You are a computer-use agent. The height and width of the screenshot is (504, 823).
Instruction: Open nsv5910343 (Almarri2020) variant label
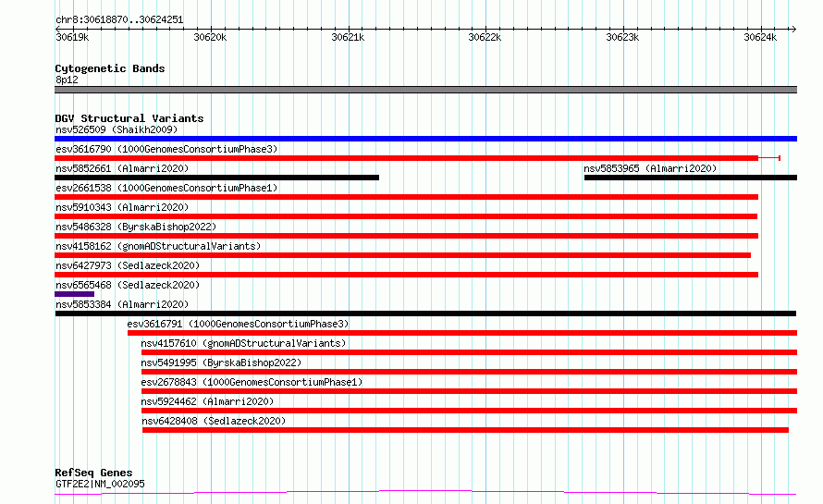pyautogui.click(x=122, y=207)
